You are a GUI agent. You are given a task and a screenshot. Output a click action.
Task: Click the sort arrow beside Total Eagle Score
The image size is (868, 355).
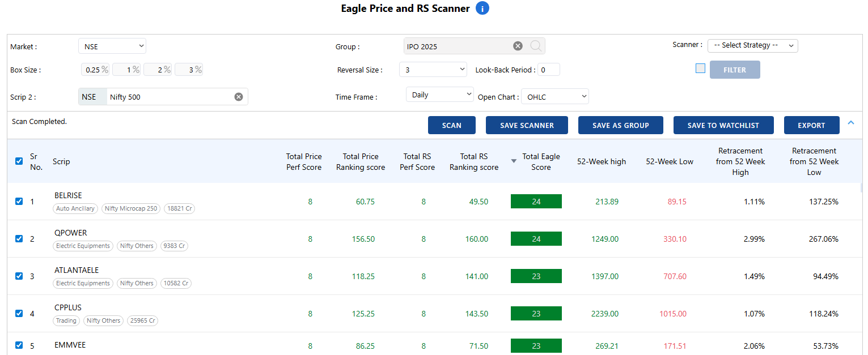[x=514, y=161]
